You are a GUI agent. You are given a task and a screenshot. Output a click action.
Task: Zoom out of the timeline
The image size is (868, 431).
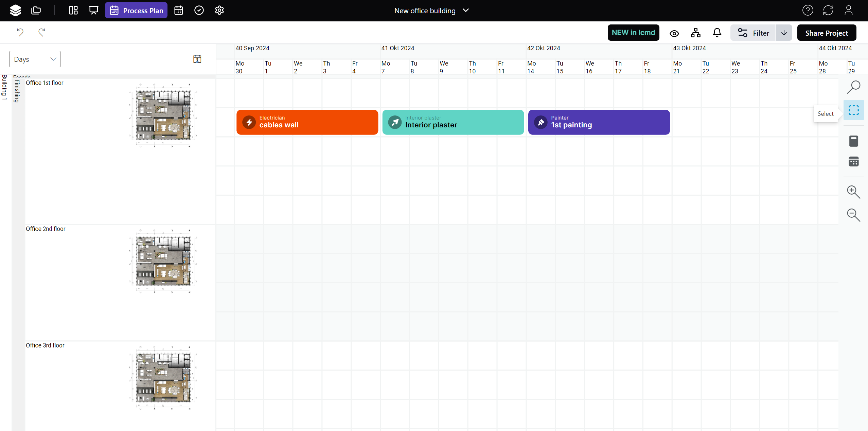(x=853, y=215)
